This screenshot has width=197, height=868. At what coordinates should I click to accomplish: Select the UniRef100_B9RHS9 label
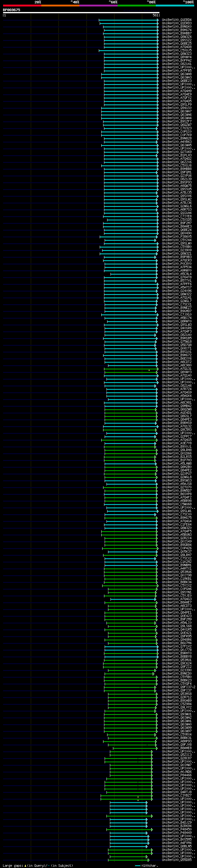(177, 423)
